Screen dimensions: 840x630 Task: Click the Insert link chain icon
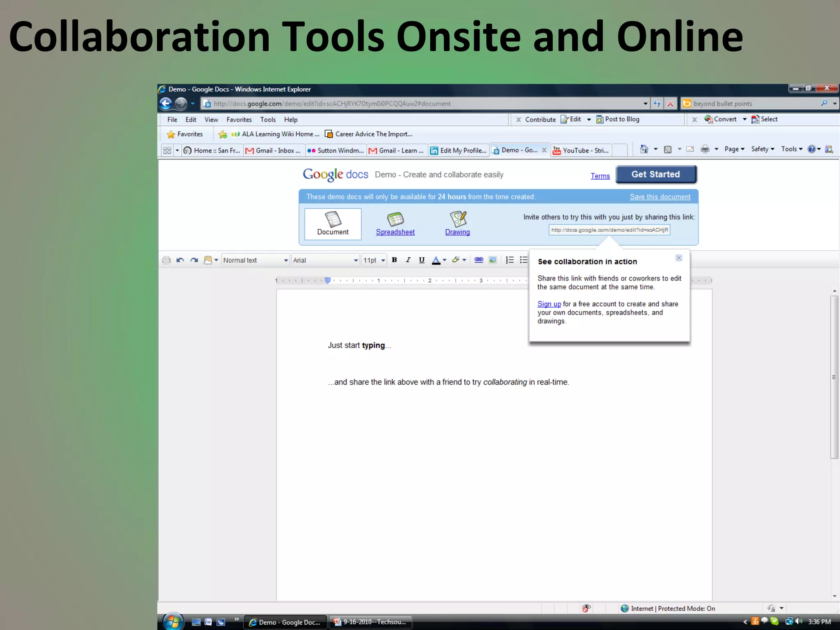pyautogui.click(x=479, y=260)
